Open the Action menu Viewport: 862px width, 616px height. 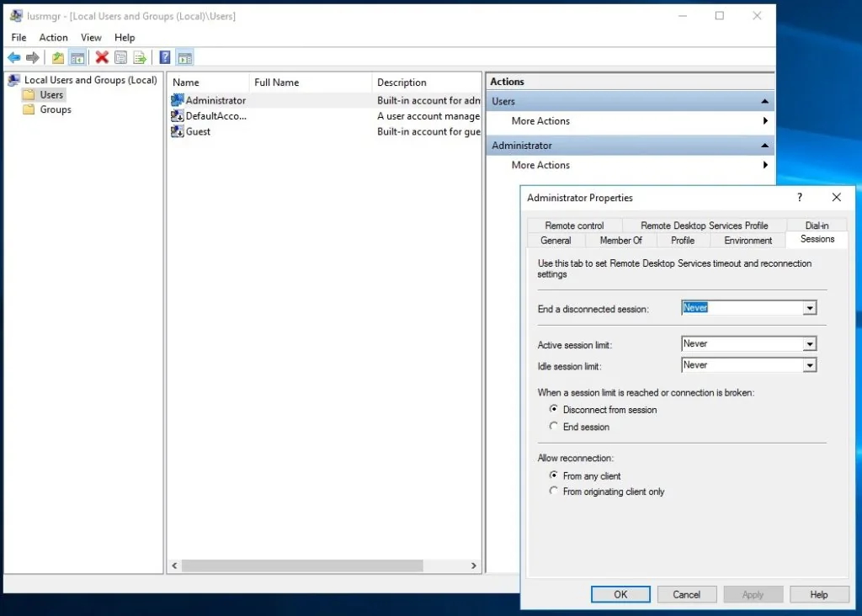[x=53, y=37]
